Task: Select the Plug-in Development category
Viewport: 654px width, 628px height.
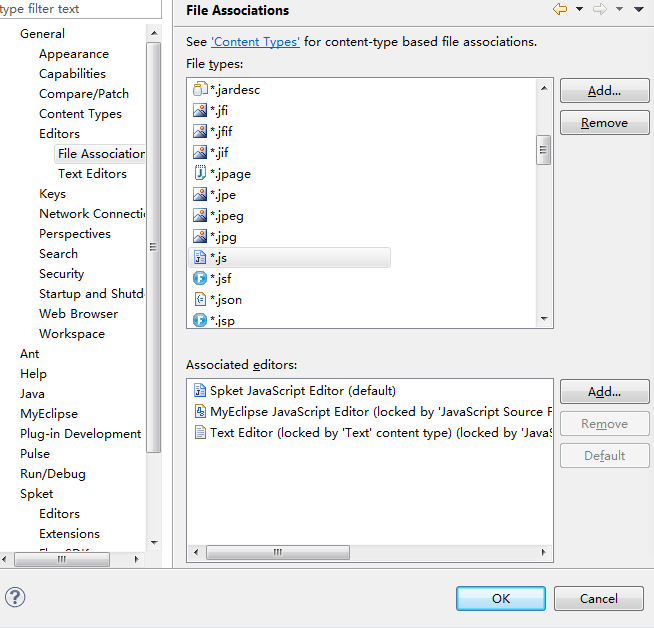Action: pos(80,434)
